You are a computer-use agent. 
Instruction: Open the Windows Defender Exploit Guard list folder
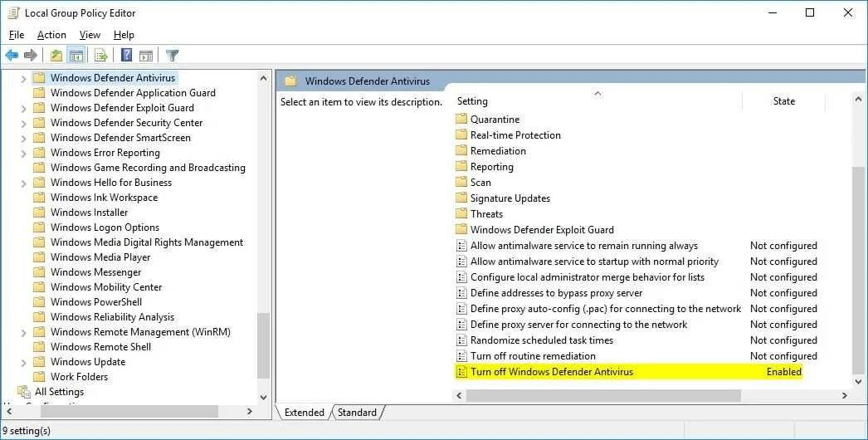[542, 229]
